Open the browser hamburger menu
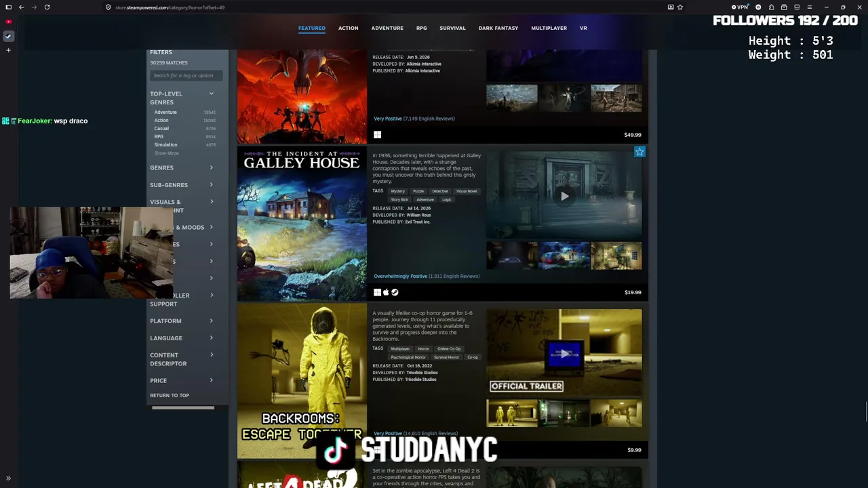 pyautogui.click(x=809, y=7)
